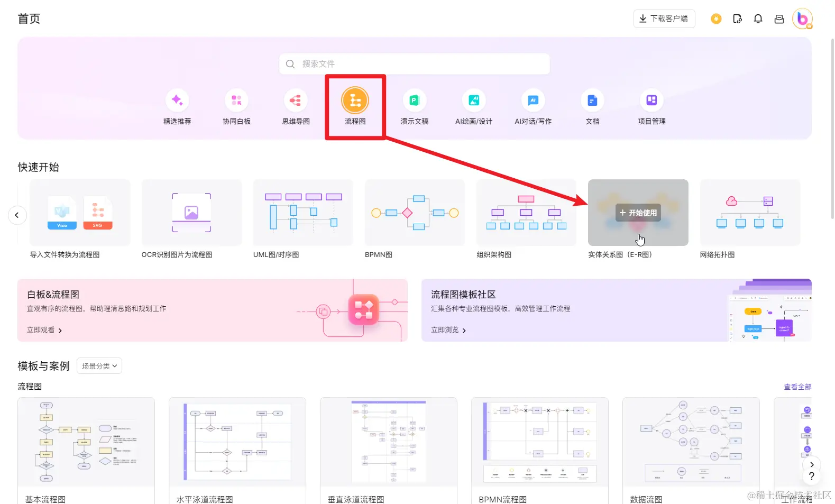The height and width of the screenshot is (504, 835).
Task: Click the orange coin icon in header
Action: (x=716, y=19)
